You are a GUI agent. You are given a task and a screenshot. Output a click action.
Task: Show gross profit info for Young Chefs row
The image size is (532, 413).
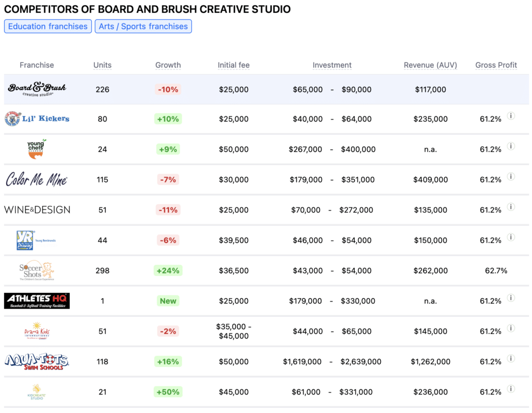(x=511, y=146)
